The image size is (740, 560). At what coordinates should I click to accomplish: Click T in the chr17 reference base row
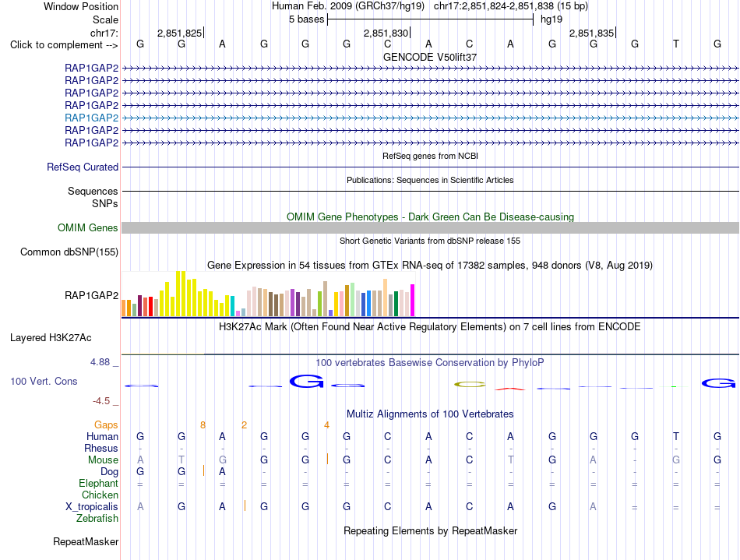tap(676, 44)
